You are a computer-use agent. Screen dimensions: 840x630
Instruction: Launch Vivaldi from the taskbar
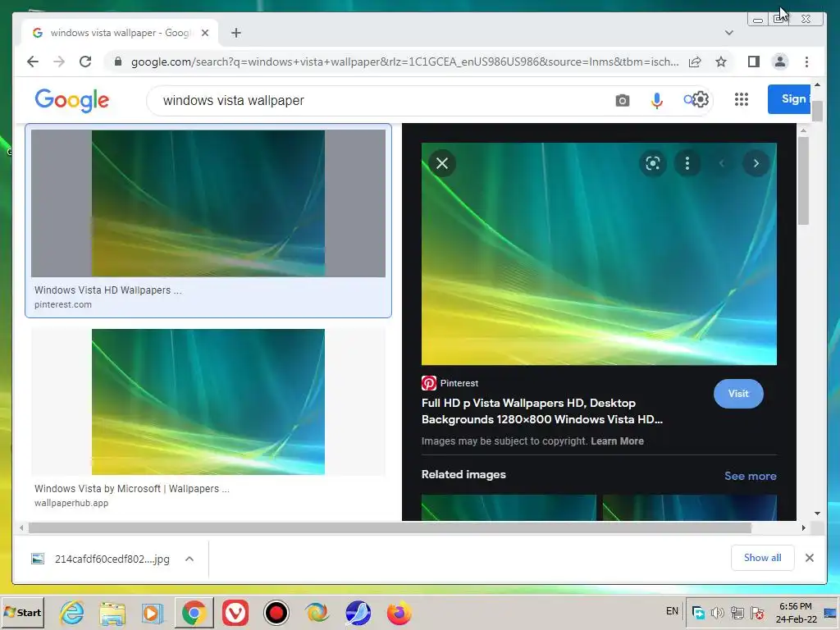point(235,612)
